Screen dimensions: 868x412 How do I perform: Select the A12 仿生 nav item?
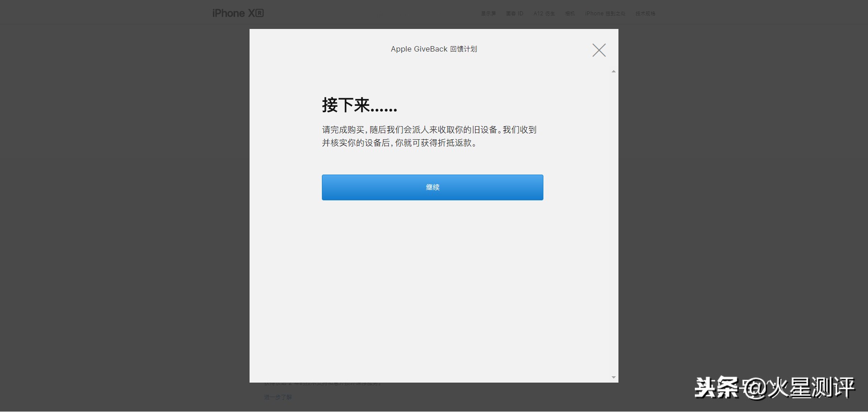[544, 13]
